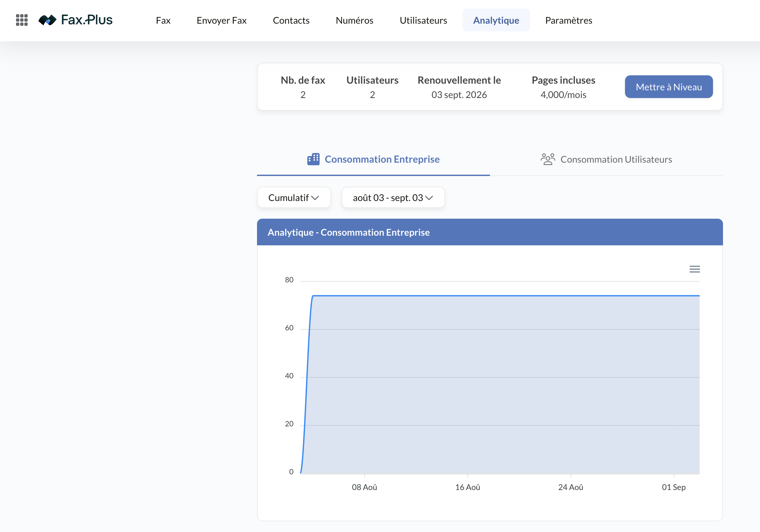Click the Renouvellement le label
Image resolution: width=760 pixels, height=532 pixels.
point(459,80)
